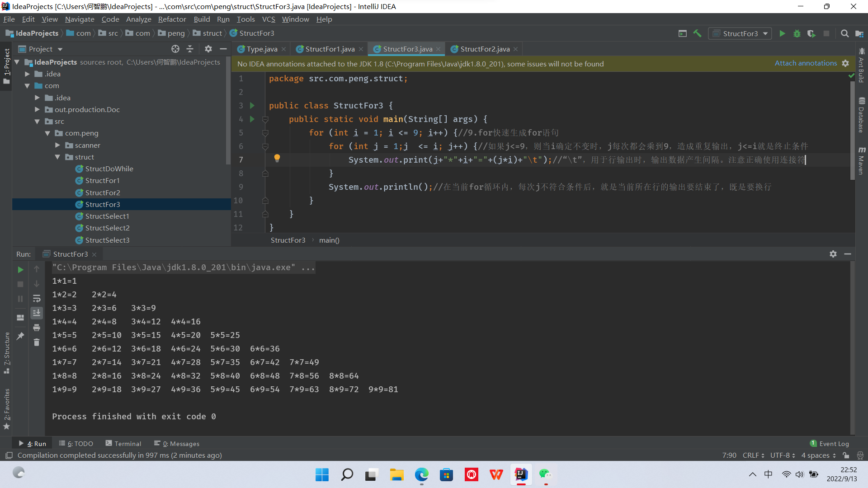Clear run output with trash icon

pyautogui.click(x=37, y=343)
